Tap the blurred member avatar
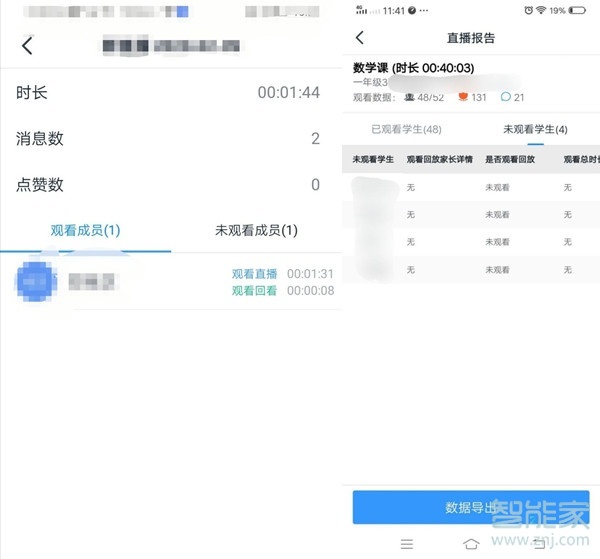600x559 pixels. pos(37,281)
